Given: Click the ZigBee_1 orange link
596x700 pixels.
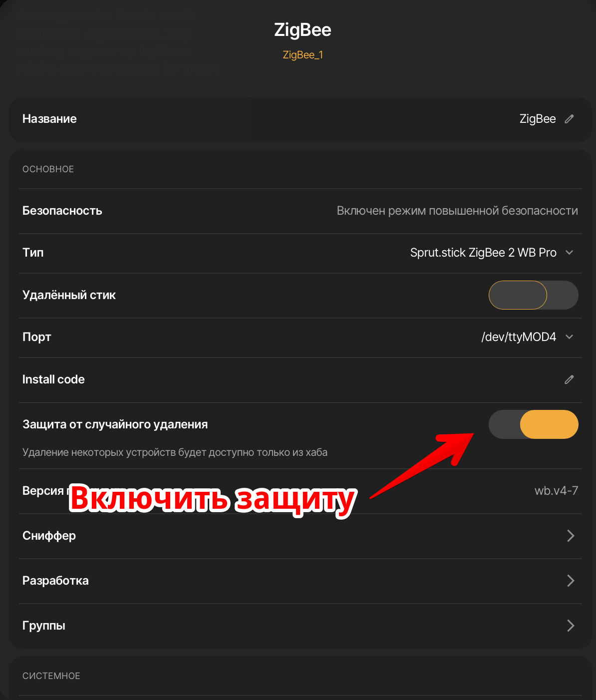Looking at the screenshot, I should (303, 55).
